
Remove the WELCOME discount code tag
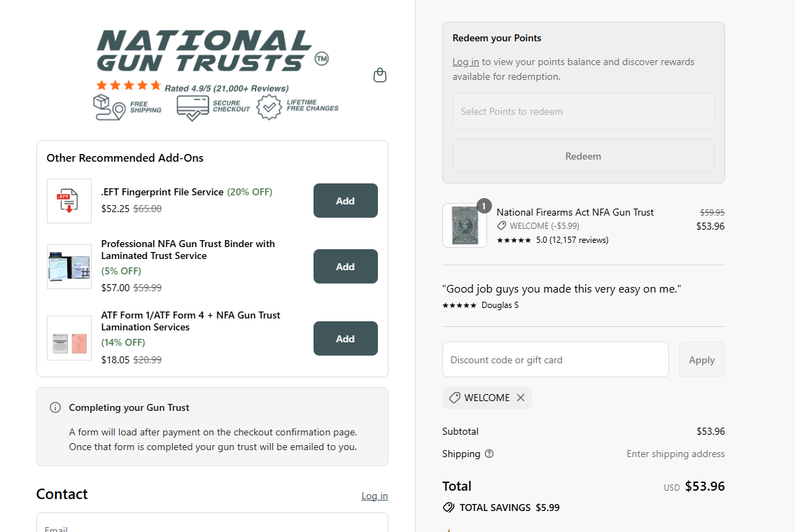521,398
